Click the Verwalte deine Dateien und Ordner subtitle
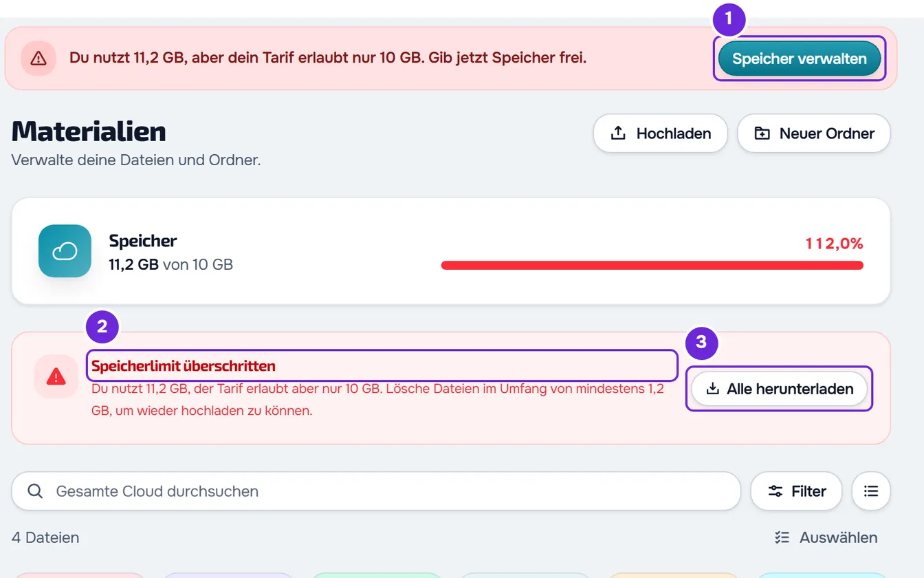The height and width of the screenshot is (578, 924). [136, 160]
